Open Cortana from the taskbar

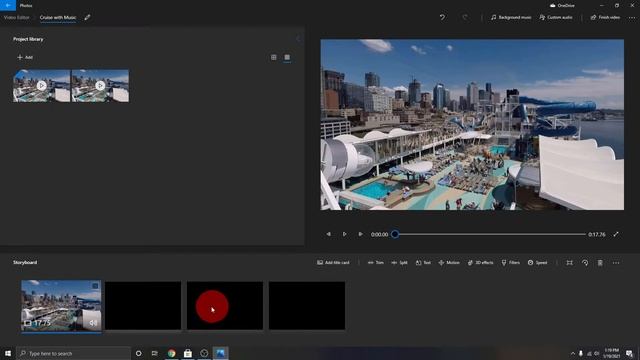138,353
